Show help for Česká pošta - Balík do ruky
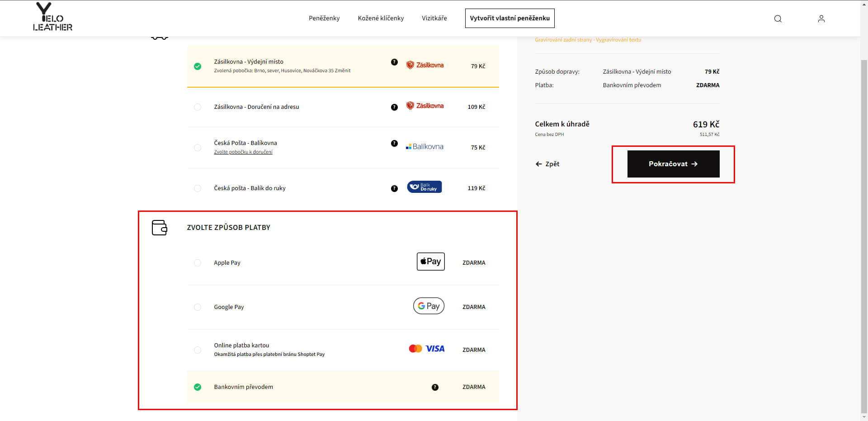This screenshot has height=421, width=868. (394, 188)
